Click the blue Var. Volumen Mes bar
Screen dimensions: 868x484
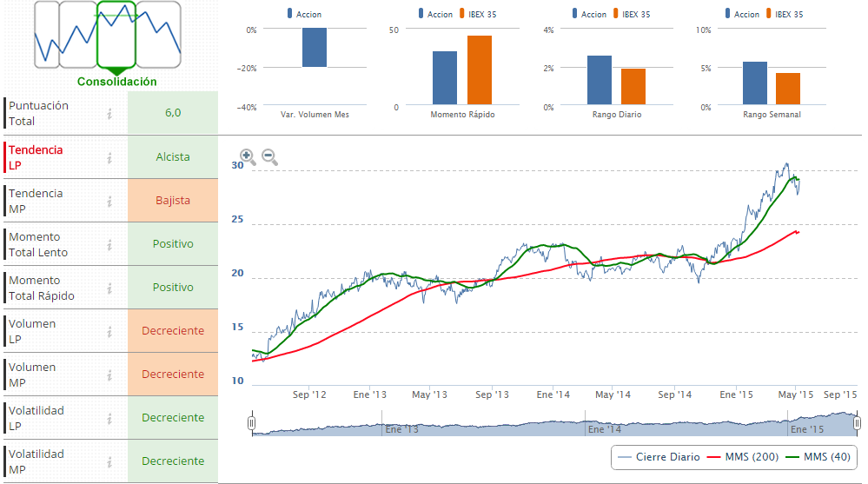click(315, 47)
